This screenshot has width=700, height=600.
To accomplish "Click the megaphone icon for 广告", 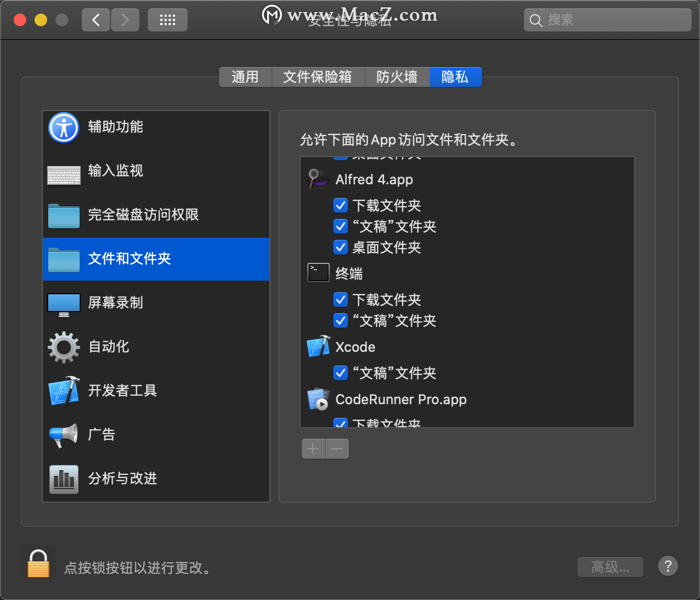I will (x=64, y=435).
